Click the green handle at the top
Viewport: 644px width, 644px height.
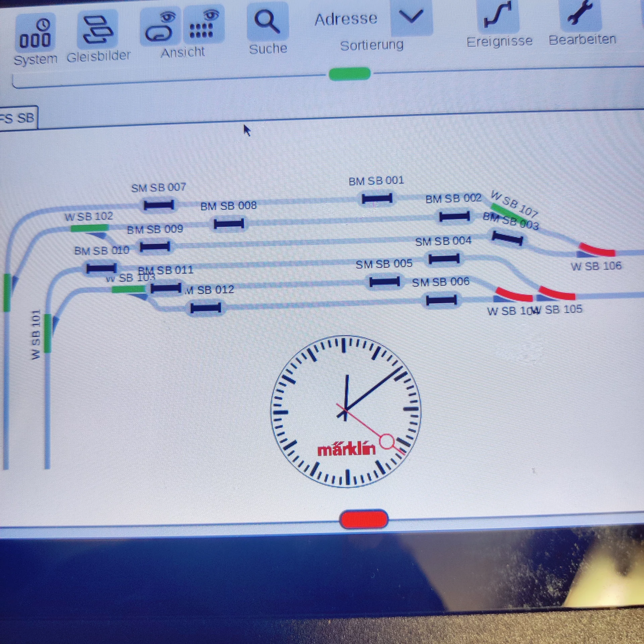click(350, 74)
